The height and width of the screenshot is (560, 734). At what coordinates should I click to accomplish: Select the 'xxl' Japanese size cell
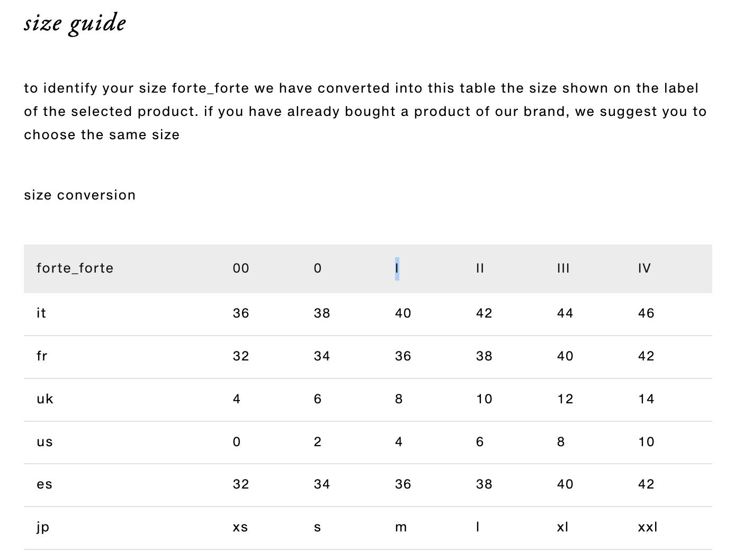[x=648, y=527]
